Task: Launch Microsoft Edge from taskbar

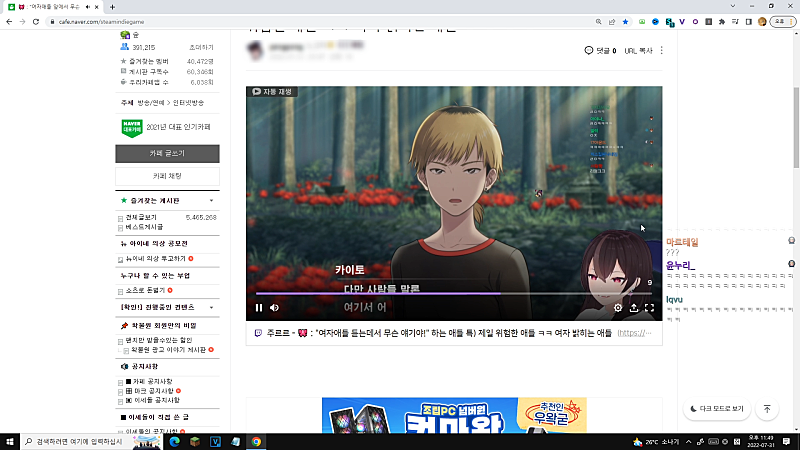Action: click(x=174, y=442)
